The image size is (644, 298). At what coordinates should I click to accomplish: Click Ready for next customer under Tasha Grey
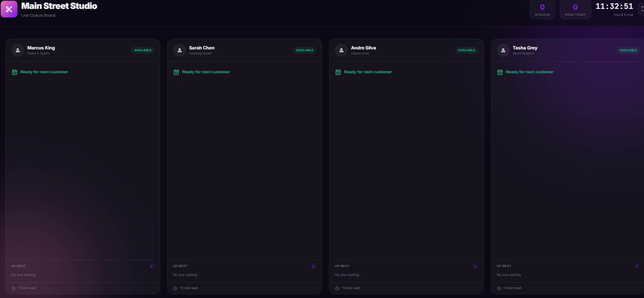point(530,72)
